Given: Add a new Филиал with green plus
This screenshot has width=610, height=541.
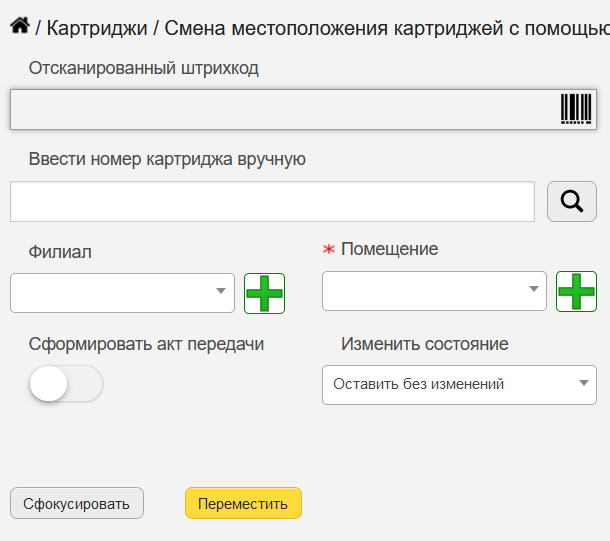Looking at the screenshot, I should (x=265, y=293).
